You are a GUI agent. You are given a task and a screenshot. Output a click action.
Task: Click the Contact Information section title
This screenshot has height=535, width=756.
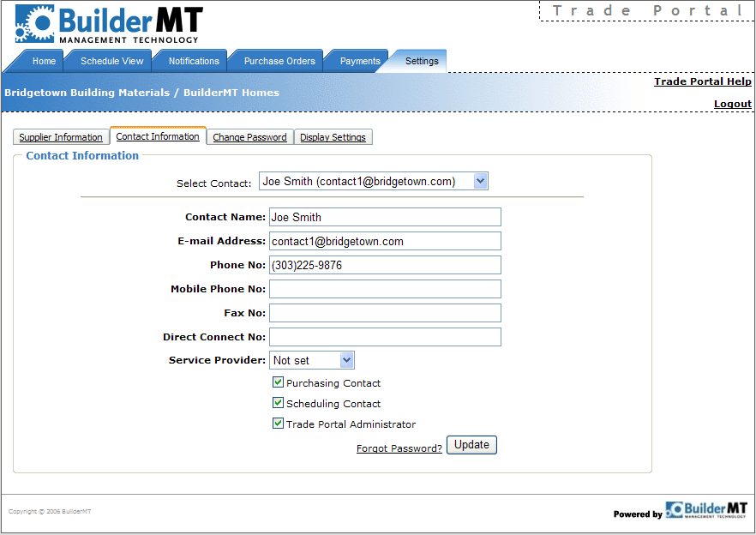82,155
